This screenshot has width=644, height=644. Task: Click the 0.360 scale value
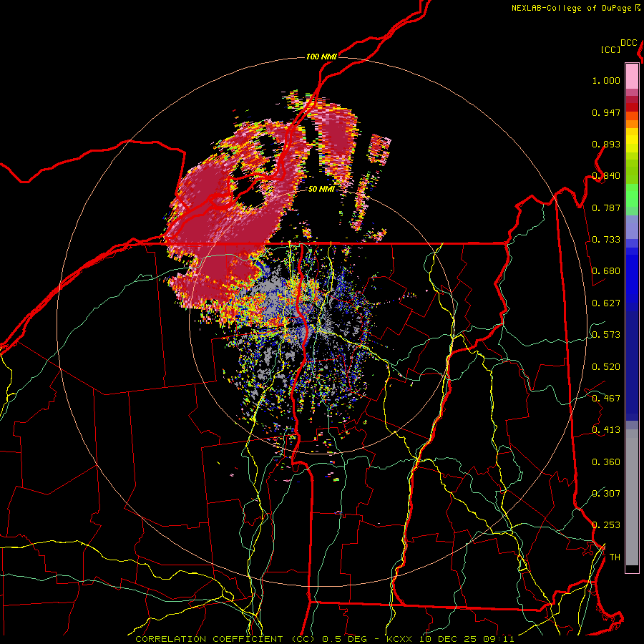[606, 462]
